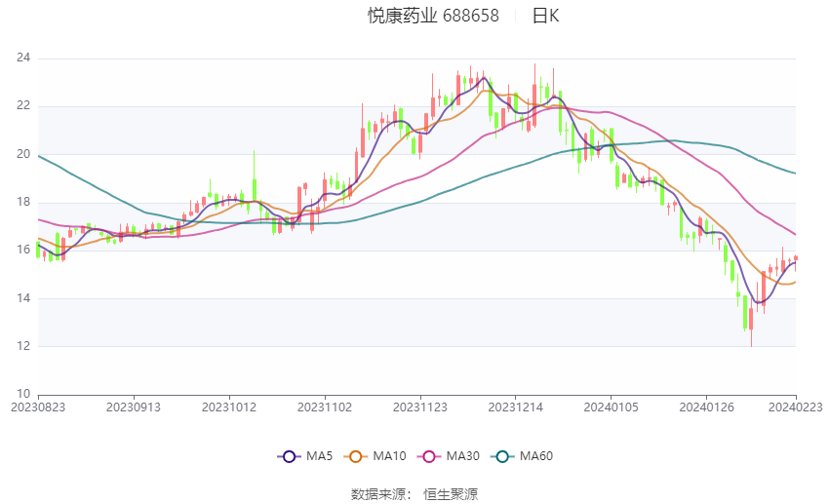
Task: Click the chart title 悦康药业 688658
Action: (x=433, y=16)
